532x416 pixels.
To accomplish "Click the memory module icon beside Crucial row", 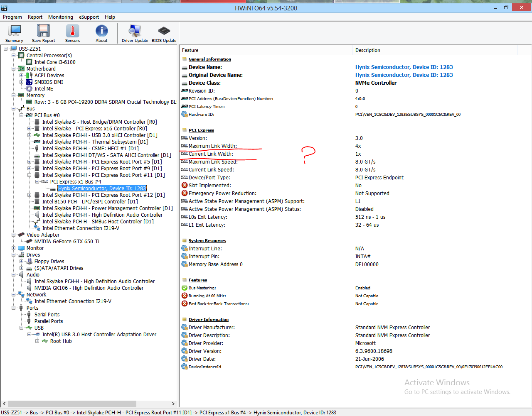I will coord(29,102).
